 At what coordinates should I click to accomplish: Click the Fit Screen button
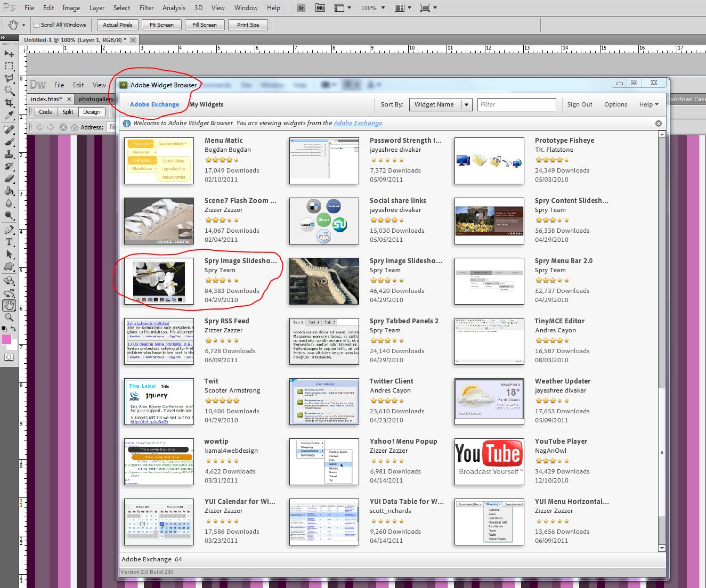tap(161, 24)
